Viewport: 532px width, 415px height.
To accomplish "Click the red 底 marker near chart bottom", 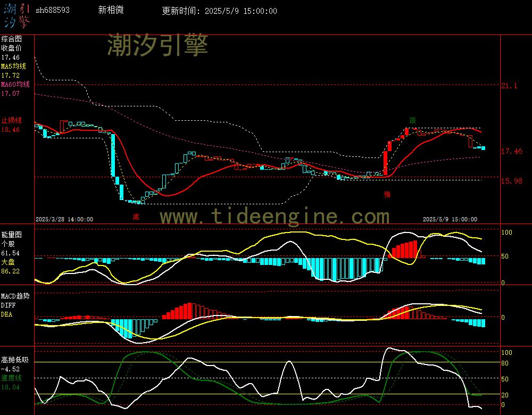I will [136, 217].
